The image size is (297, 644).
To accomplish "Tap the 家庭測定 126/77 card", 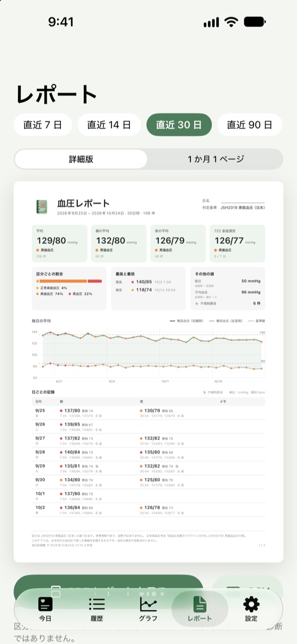I will coord(238,243).
